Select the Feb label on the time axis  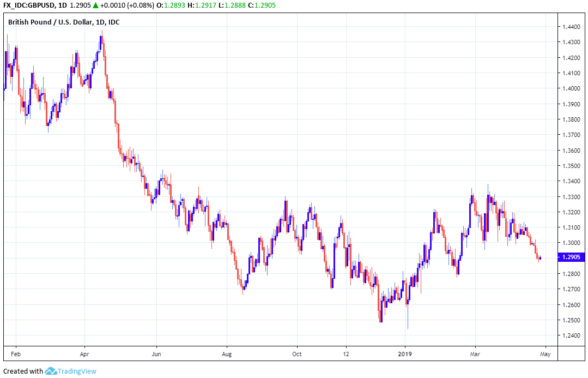(x=16, y=353)
